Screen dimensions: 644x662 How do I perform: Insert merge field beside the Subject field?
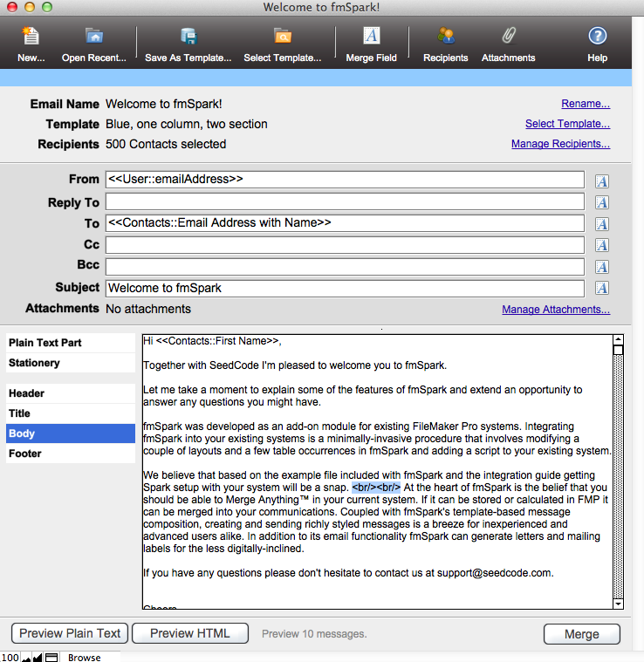[x=601, y=288]
